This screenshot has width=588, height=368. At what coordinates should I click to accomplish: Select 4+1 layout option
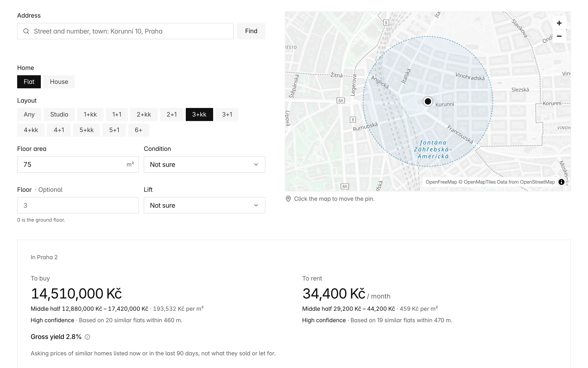coord(59,130)
